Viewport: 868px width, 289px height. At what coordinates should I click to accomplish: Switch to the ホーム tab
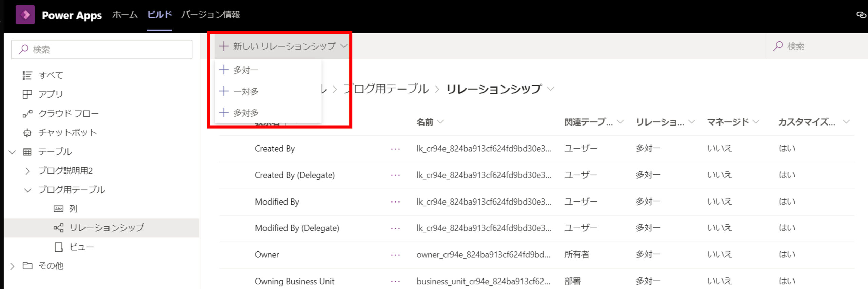coord(125,15)
